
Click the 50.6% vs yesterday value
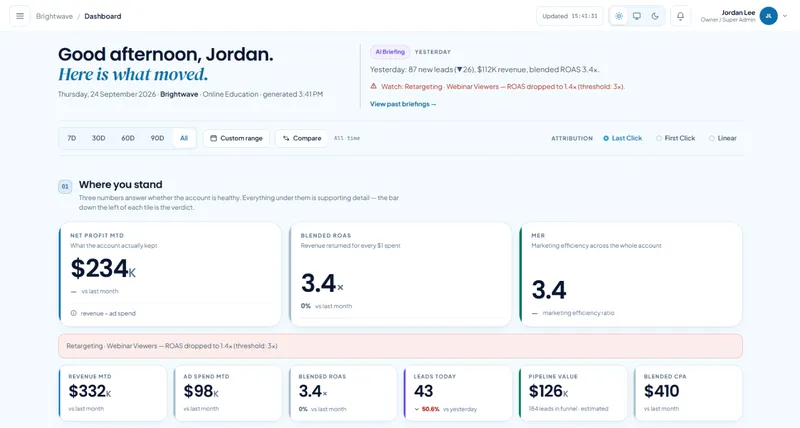pyautogui.click(x=431, y=409)
